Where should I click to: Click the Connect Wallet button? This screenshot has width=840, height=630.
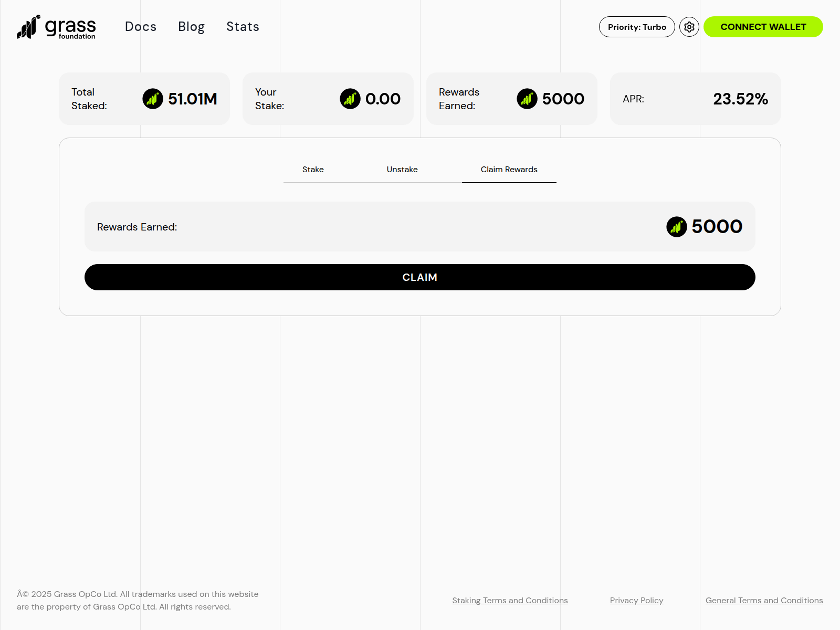pyautogui.click(x=763, y=27)
